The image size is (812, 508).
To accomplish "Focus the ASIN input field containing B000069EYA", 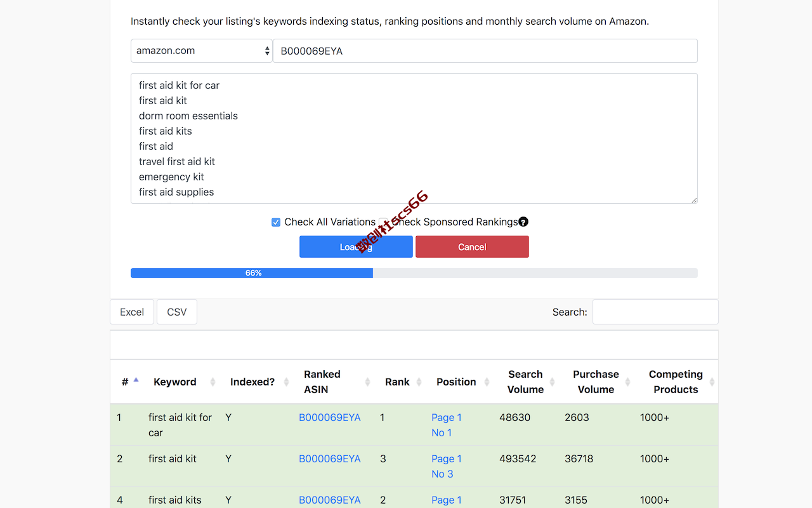I will click(x=485, y=51).
